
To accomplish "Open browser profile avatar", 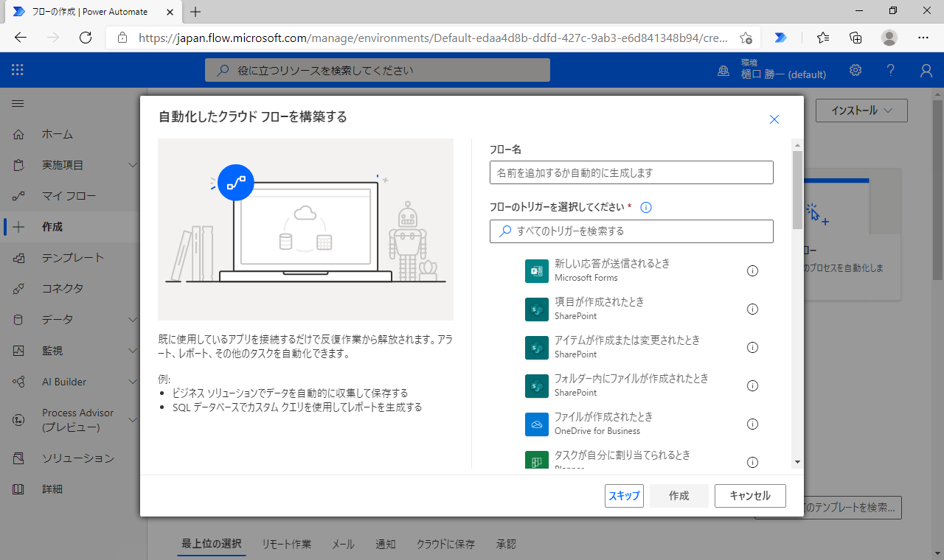I will point(889,38).
